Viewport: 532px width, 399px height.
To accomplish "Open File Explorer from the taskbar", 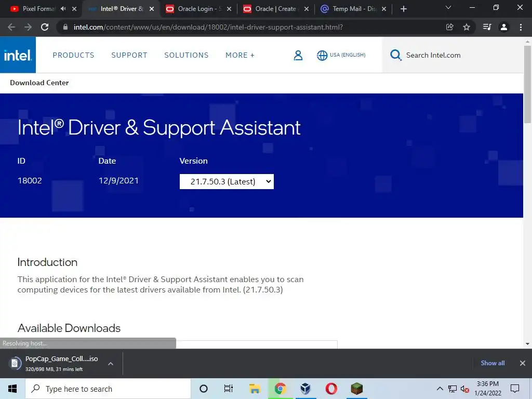I will 255,389.
